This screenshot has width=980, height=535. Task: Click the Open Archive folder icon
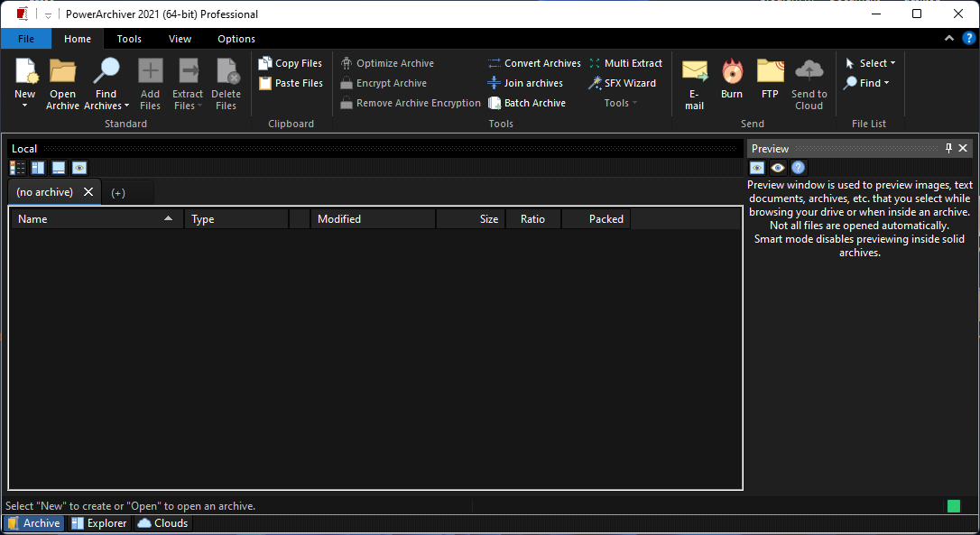pos(62,71)
